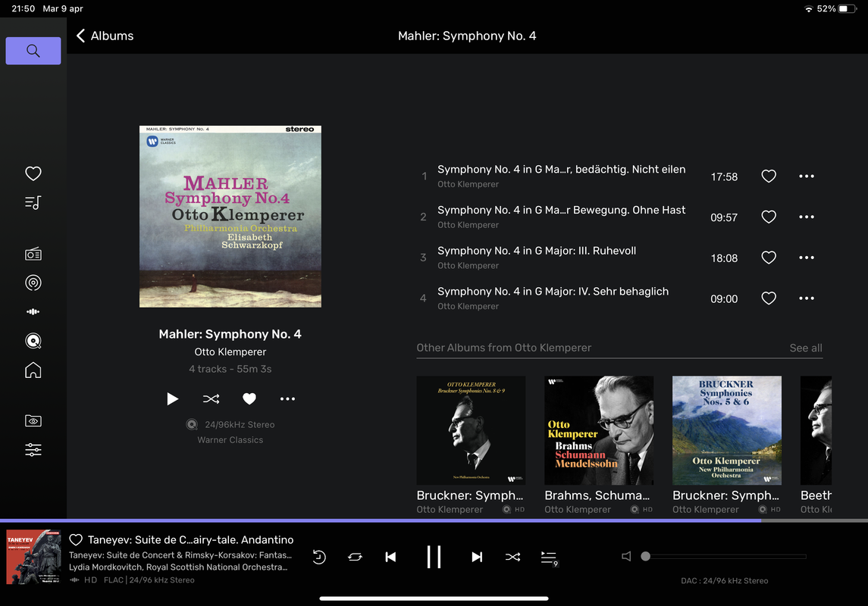The image size is (868, 606).
Task: Open more options for track 2
Action: click(x=807, y=217)
